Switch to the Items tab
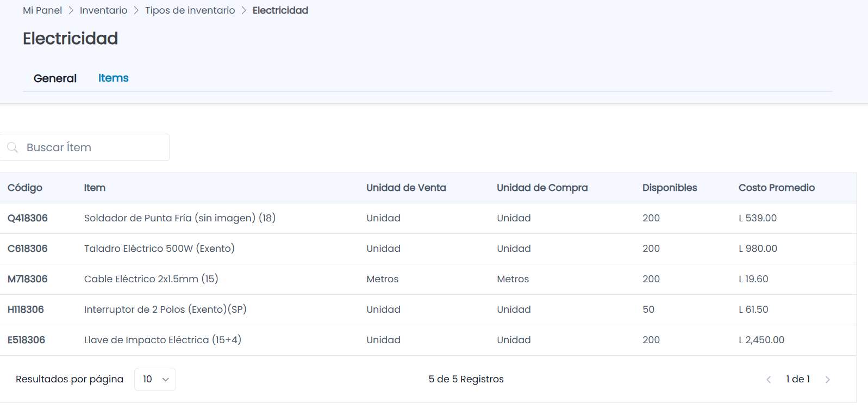Screen dimensions: 868x415 coord(113,78)
